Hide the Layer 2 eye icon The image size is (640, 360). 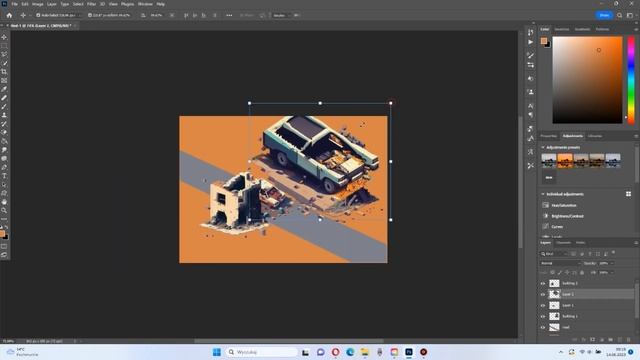click(x=543, y=294)
